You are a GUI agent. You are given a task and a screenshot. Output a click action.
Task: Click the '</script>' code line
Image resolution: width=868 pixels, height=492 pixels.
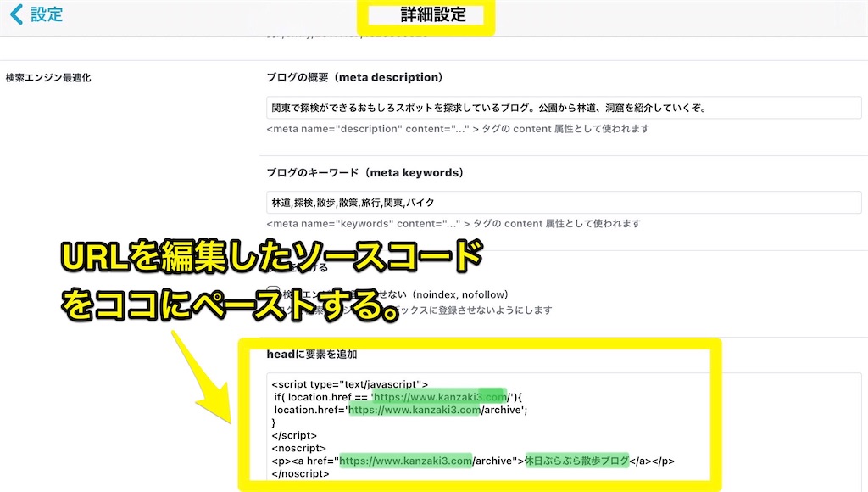[294, 435]
